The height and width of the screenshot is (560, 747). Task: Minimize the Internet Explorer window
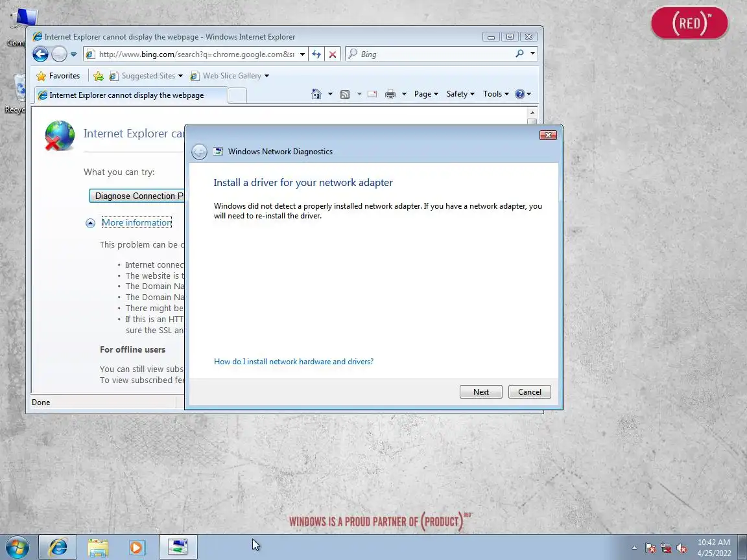[x=491, y=37]
